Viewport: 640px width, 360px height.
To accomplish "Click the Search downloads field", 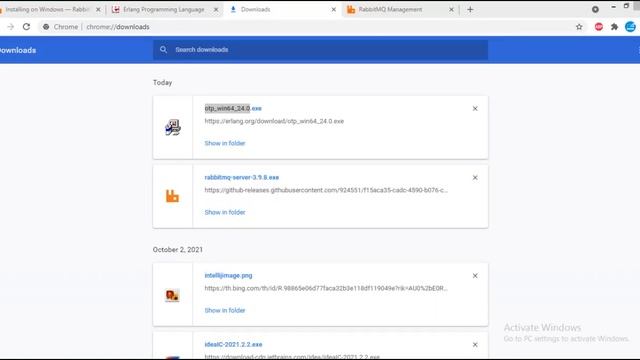I will pos(320,50).
